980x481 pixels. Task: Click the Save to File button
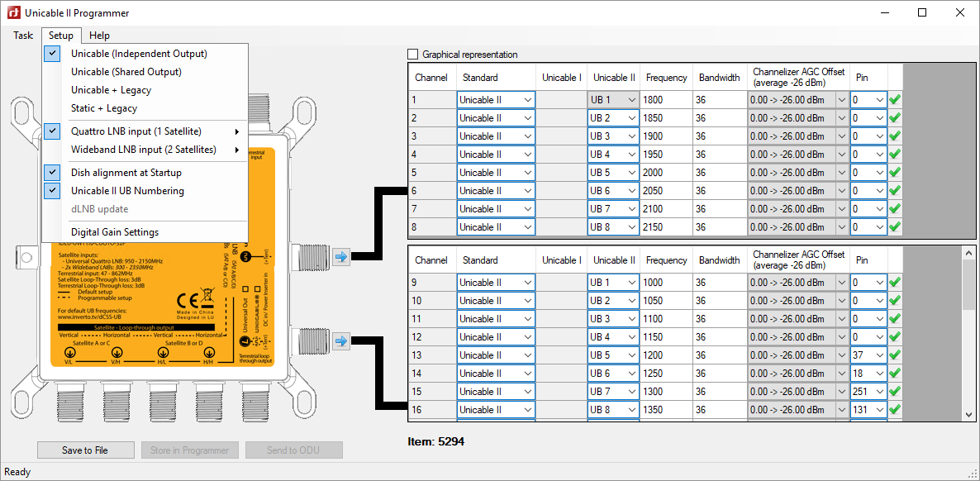85,450
